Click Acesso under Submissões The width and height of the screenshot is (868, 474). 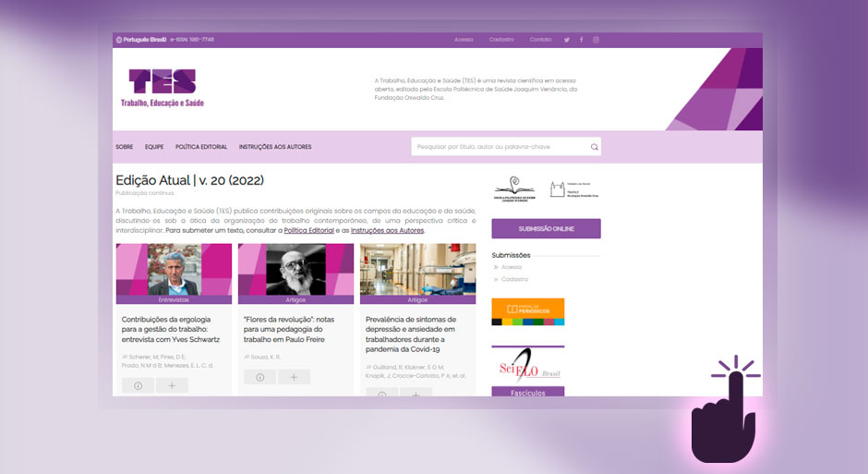pos(512,267)
